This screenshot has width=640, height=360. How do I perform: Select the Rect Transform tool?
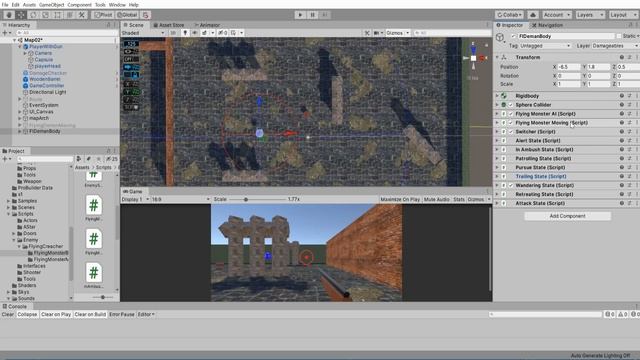click(58, 15)
